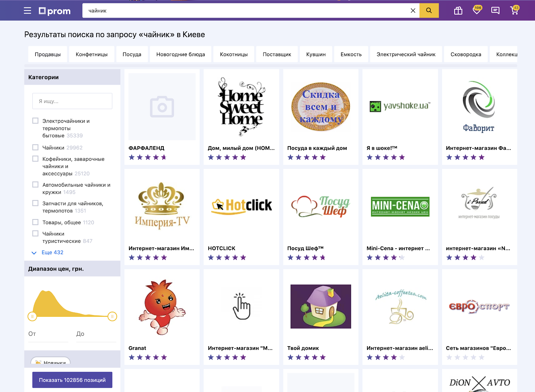
Task: Open the HOTCLICK seller name link
Action: coord(221,248)
